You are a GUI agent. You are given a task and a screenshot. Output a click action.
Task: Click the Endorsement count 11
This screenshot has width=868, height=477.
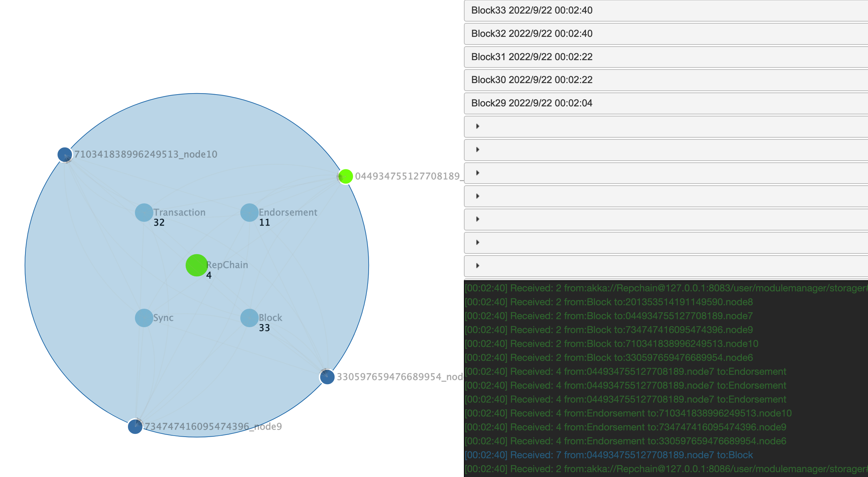pyautogui.click(x=265, y=223)
